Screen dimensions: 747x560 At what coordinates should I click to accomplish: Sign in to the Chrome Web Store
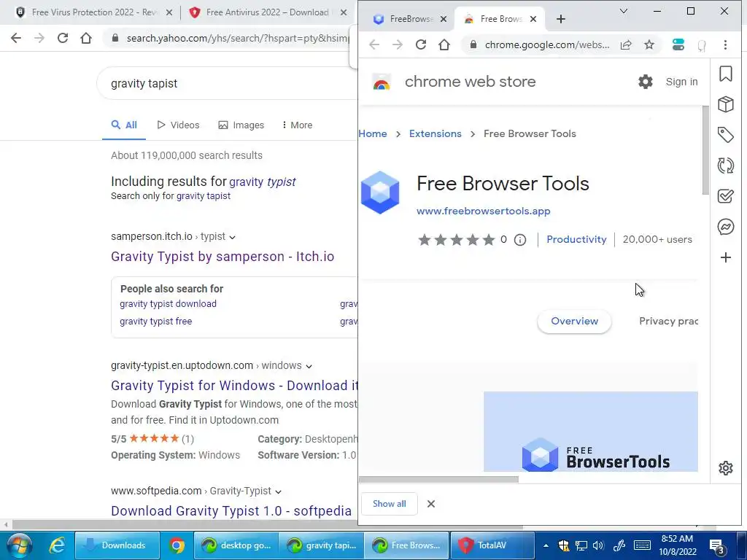pyautogui.click(x=681, y=82)
